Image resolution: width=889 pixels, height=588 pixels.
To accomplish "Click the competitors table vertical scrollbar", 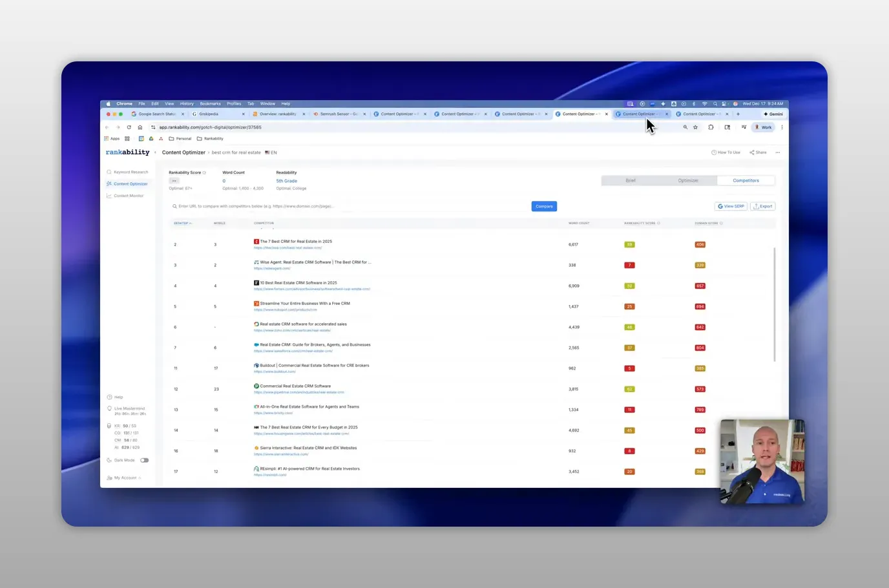I will 773,304.
